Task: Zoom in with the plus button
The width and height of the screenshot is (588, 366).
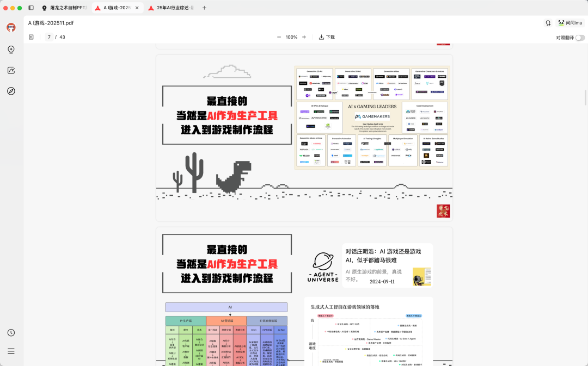Action: (304, 37)
